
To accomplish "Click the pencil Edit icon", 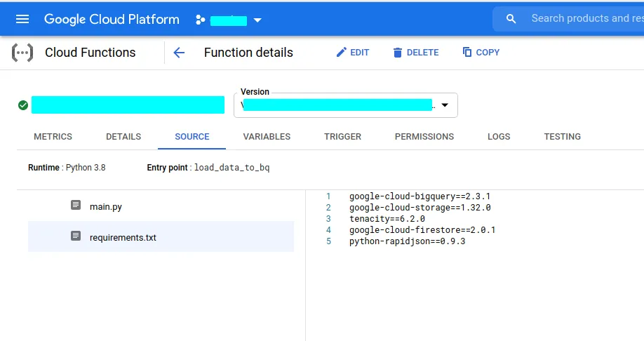I will click(x=342, y=53).
